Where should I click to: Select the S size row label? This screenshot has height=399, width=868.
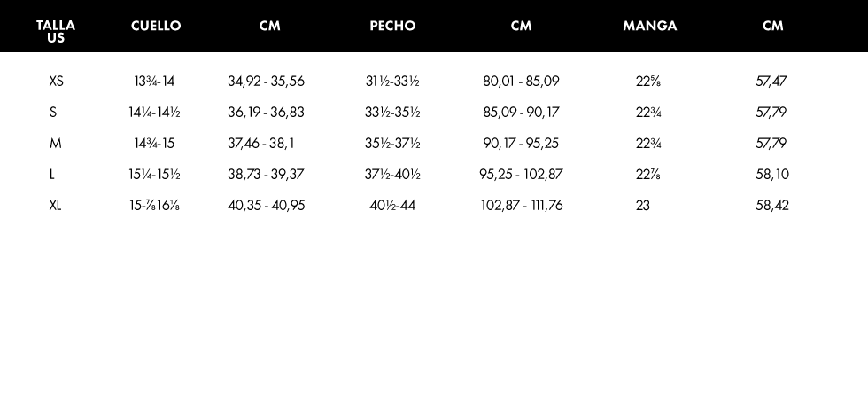point(53,113)
